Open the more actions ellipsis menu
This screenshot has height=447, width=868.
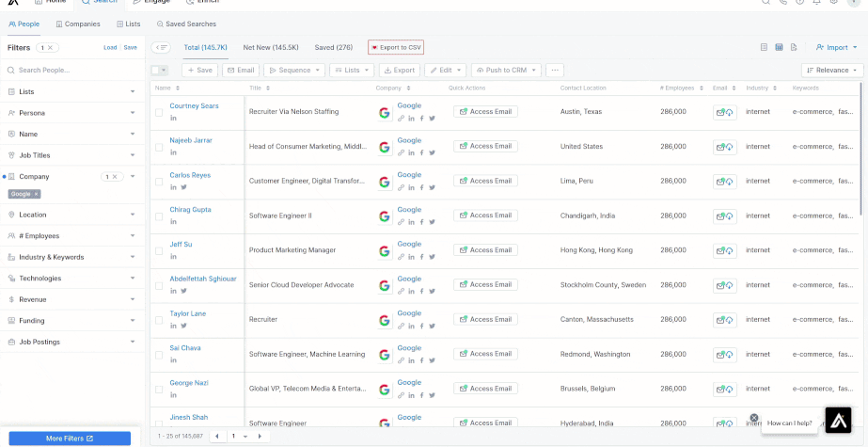[555, 71]
